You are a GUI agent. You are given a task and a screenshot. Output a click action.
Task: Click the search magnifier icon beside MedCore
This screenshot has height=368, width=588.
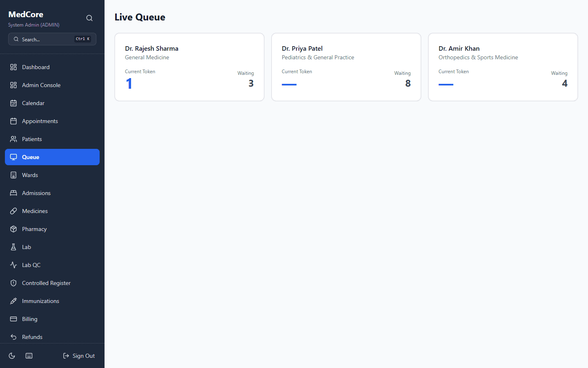89,18
